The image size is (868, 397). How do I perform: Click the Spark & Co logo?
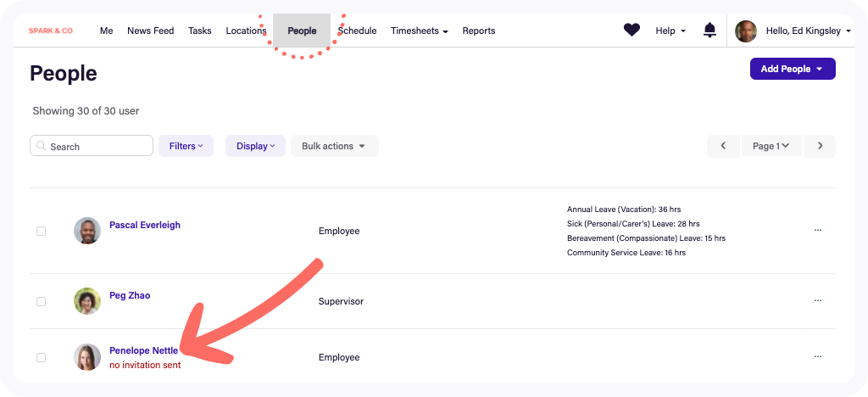[51, 31]
